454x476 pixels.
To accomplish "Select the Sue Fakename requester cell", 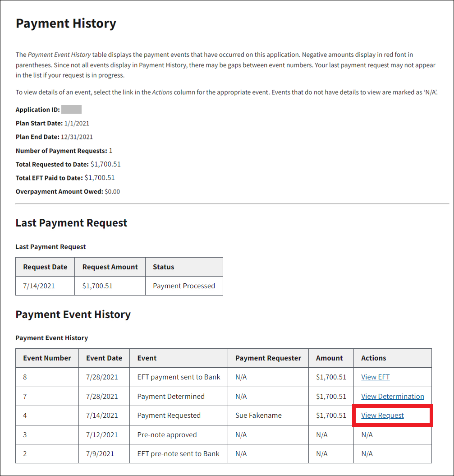I will [x=258, y=416].
